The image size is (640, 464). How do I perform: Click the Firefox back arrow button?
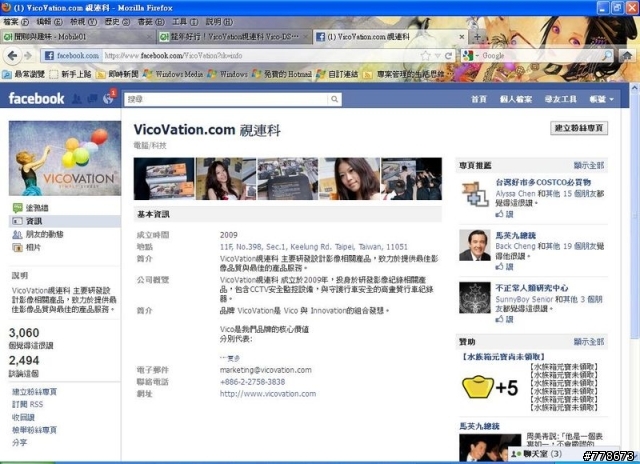[12, 56]
